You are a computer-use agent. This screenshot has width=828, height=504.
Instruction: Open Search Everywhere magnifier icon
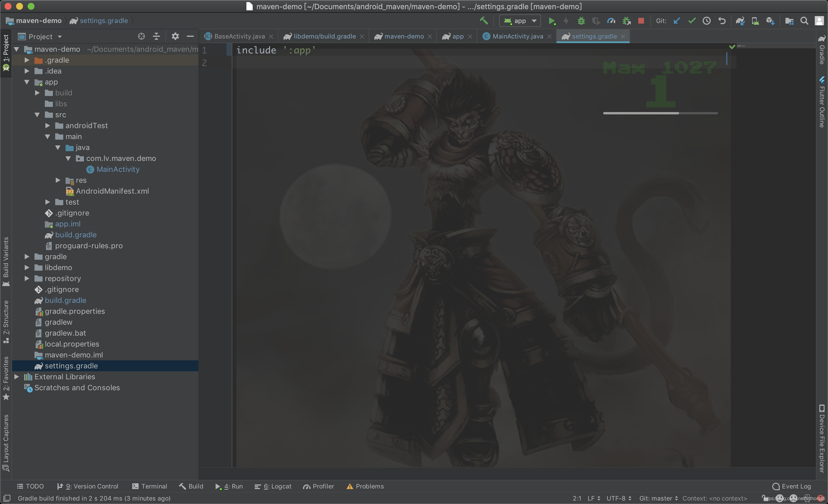[804, 21]
